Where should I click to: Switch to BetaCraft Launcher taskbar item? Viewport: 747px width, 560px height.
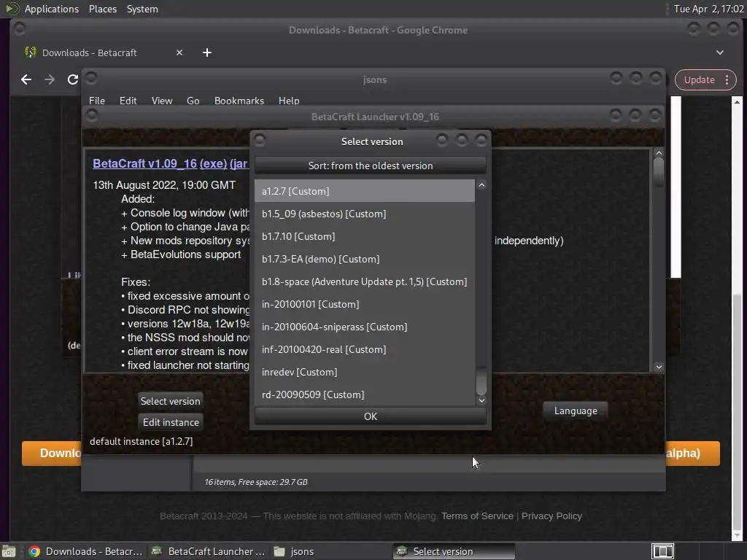(208, 551)
